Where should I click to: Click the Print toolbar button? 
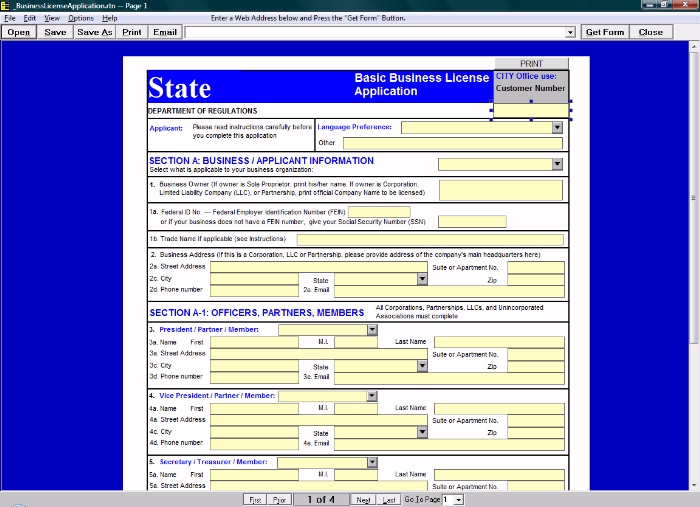click(x=132, y=32)
